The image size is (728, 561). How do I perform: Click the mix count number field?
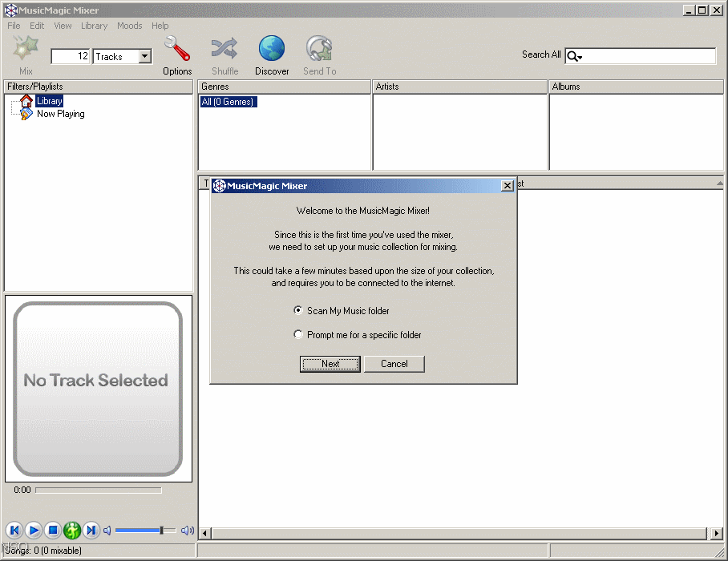[x=70, y=56]
